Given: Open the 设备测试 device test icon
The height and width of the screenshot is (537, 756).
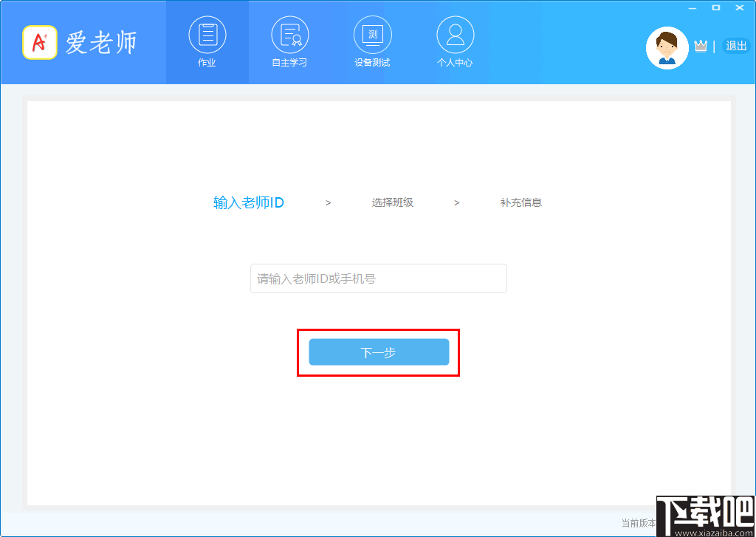Looking at the screenshot, I should 372,34.
